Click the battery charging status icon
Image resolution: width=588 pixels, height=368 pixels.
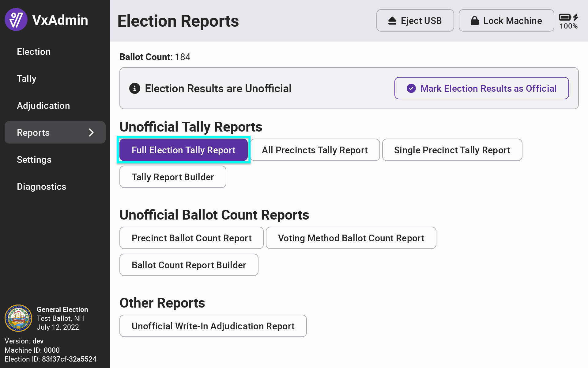[x=568, y=17]
